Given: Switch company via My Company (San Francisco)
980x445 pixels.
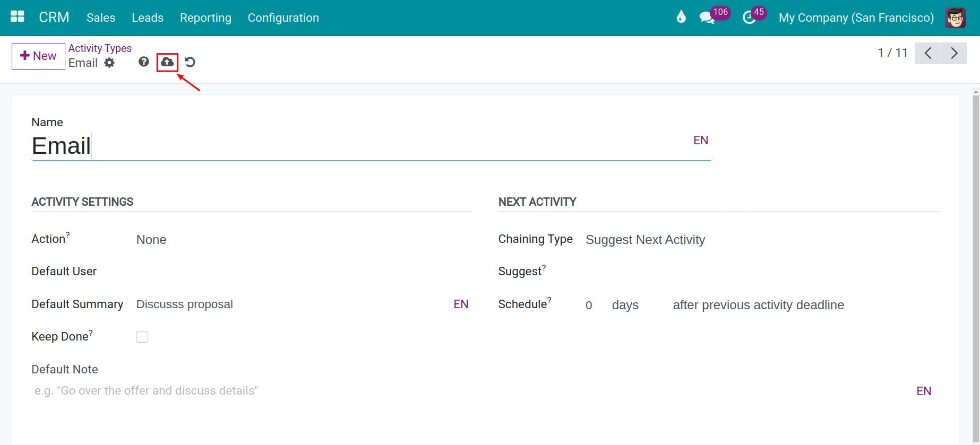Looking at the screenshot, I should pos(856,18).
